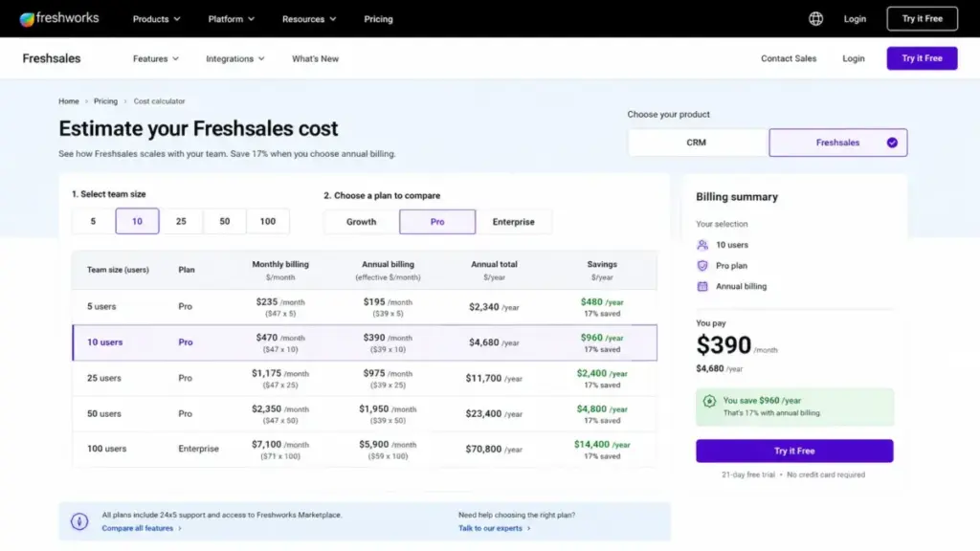The height and width of the screenshot is (551, 980).
Task: Select the 100 users table row
Action: [x=365, y=450]
